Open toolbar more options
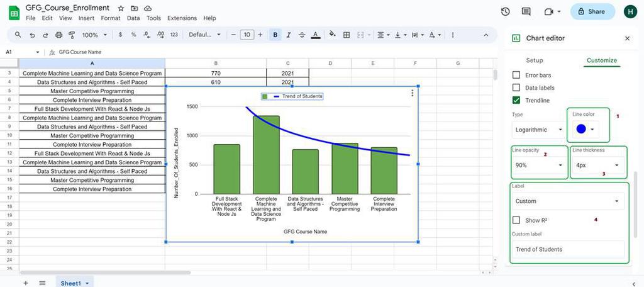 [453, 35]
